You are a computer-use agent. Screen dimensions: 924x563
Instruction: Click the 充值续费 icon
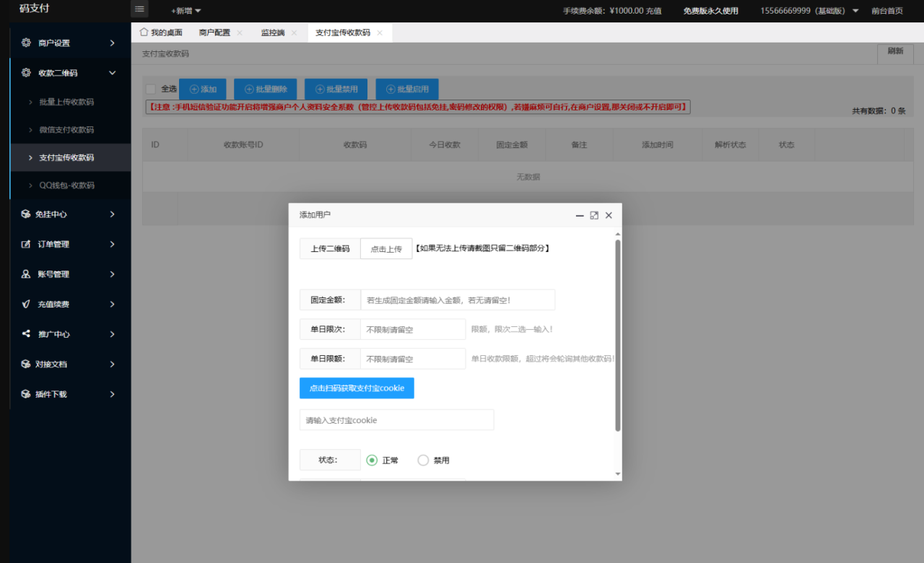(26, 304)
